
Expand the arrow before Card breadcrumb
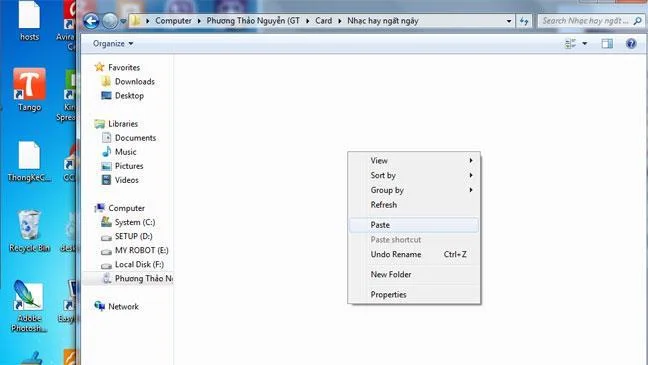307,21
